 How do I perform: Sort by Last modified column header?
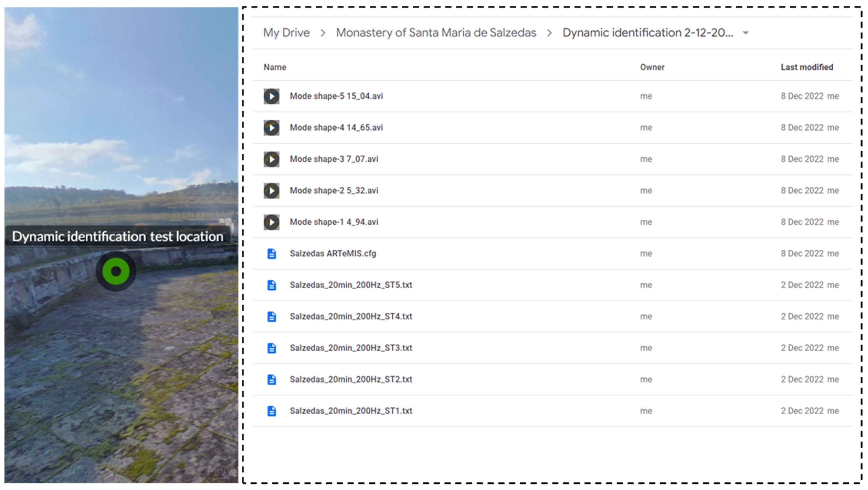[807, 67]
